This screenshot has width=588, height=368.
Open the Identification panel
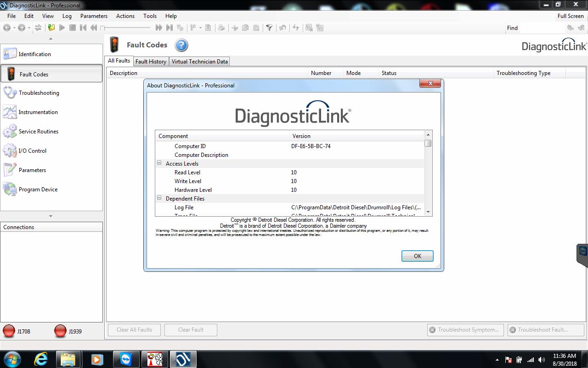coord(51,54)
